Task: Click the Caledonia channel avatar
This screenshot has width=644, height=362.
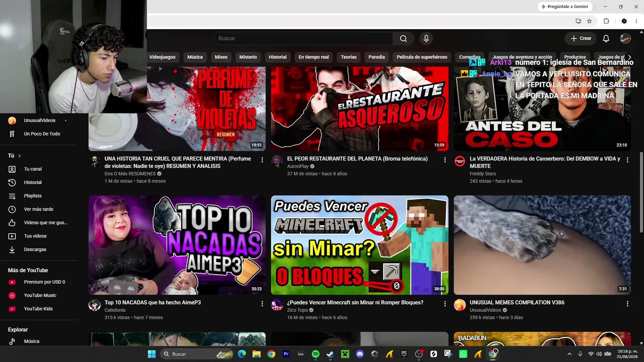Action: (x=95, y=305)
